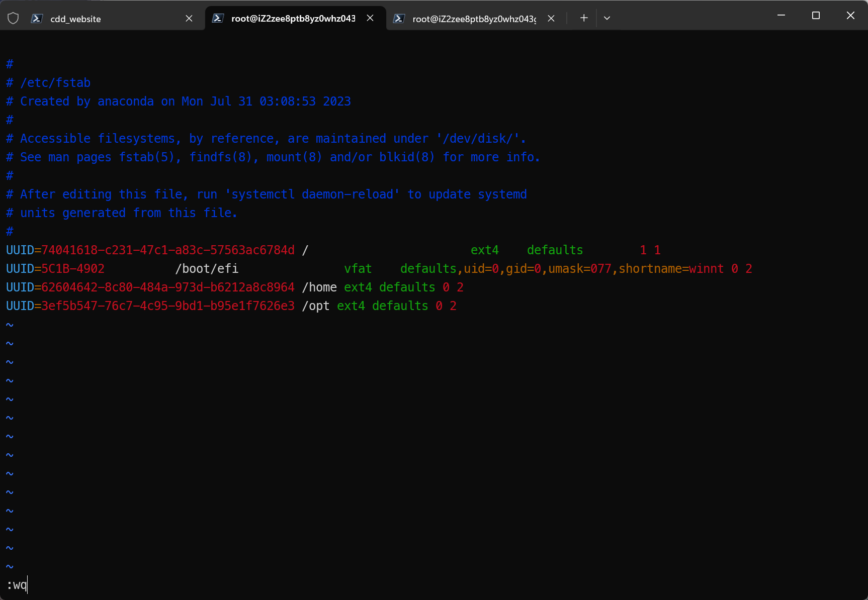Click the :wq command line at bottom
This screenshot has height=600, width=868.
(x=17, y=585)
